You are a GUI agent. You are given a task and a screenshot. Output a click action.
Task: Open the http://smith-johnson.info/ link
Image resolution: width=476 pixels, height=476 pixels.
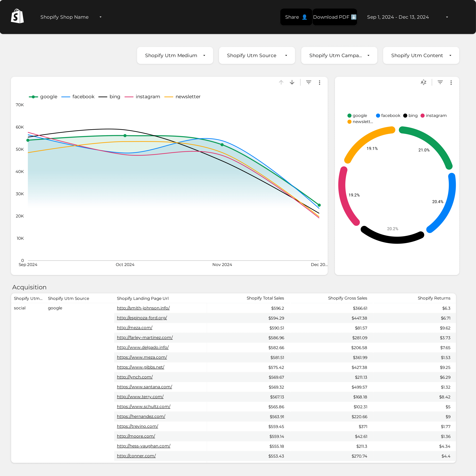(x=143, y=308)
